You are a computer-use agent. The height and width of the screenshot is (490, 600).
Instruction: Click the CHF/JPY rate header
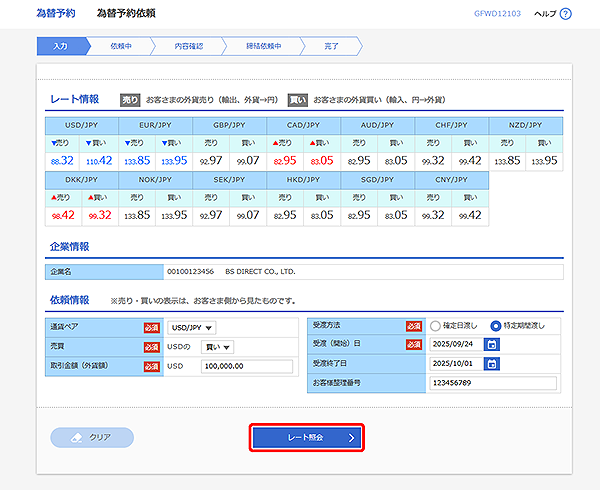click(452, 125)
